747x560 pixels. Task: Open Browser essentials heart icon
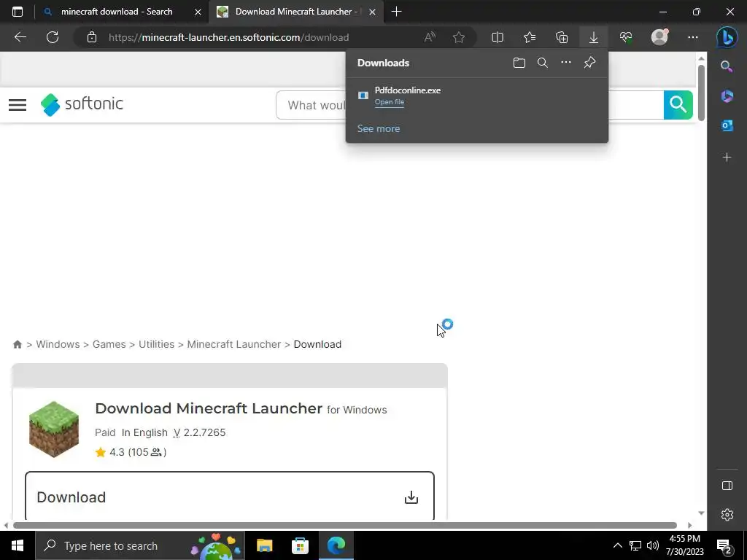pyautogui.click(x=626, y=37)
